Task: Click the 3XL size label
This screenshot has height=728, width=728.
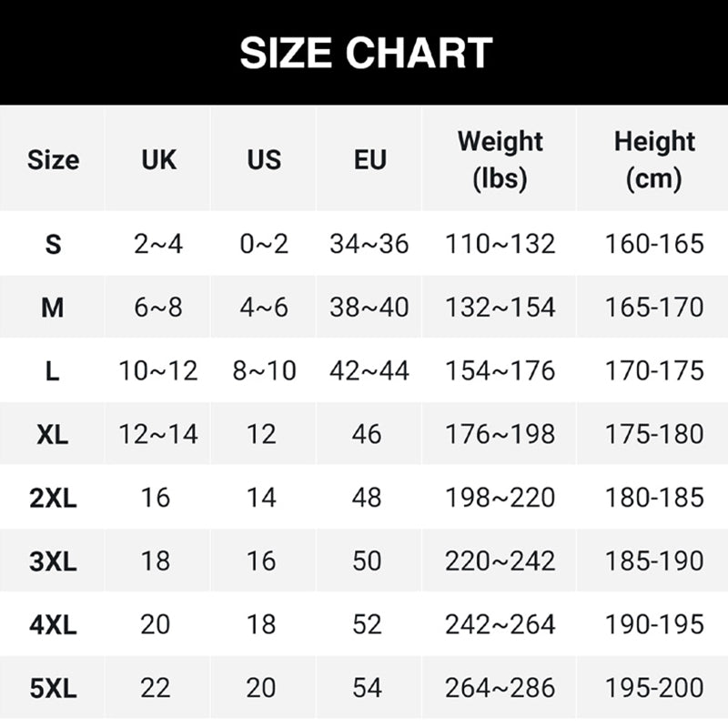Action: click(x=53, y=561)
